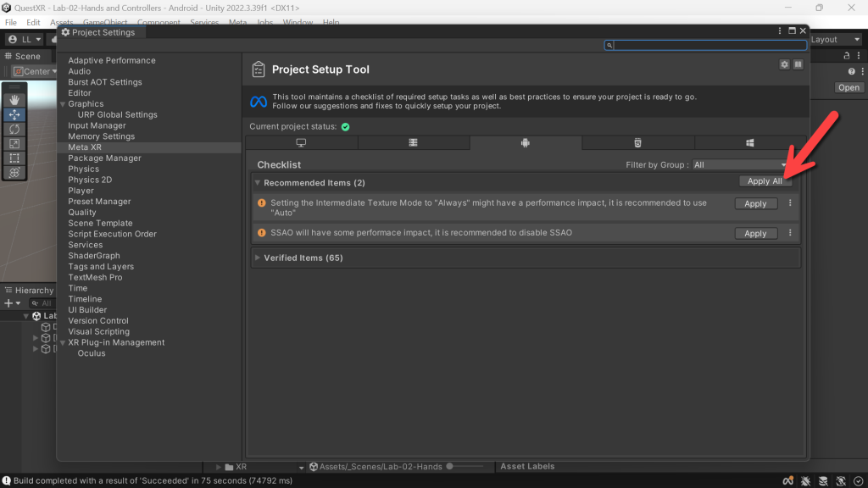
Task: Open the Edit menu
Action: tap(33, 23)
